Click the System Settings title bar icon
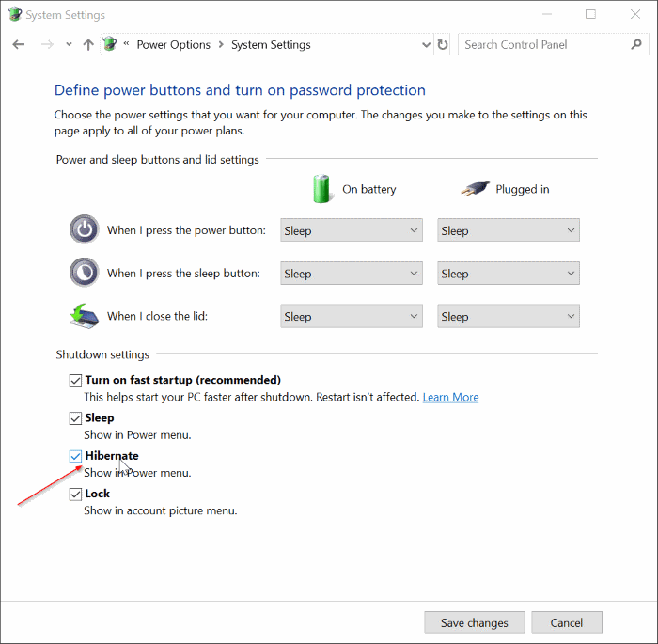Image resolution: width=658 pixels, height=644 pixels. (15, 14)
